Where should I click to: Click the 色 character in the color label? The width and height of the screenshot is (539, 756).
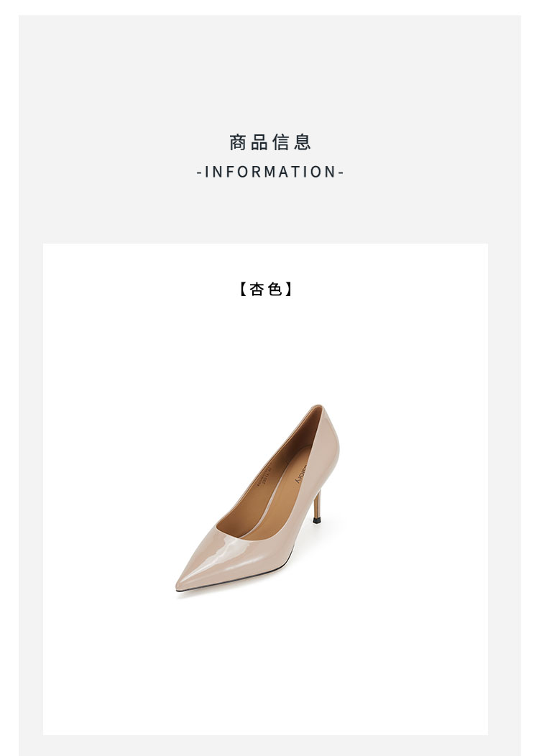point(275,290)
